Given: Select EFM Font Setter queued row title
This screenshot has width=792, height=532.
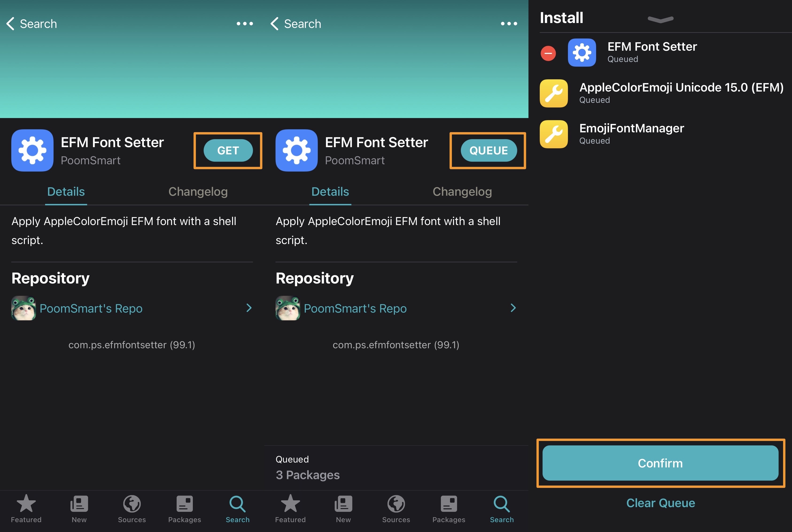Looking at the screenshot, I should [x=652, y=46].
